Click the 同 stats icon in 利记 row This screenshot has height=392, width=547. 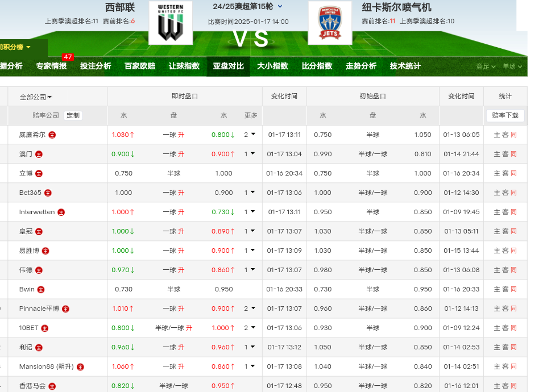tap(513, 347)
